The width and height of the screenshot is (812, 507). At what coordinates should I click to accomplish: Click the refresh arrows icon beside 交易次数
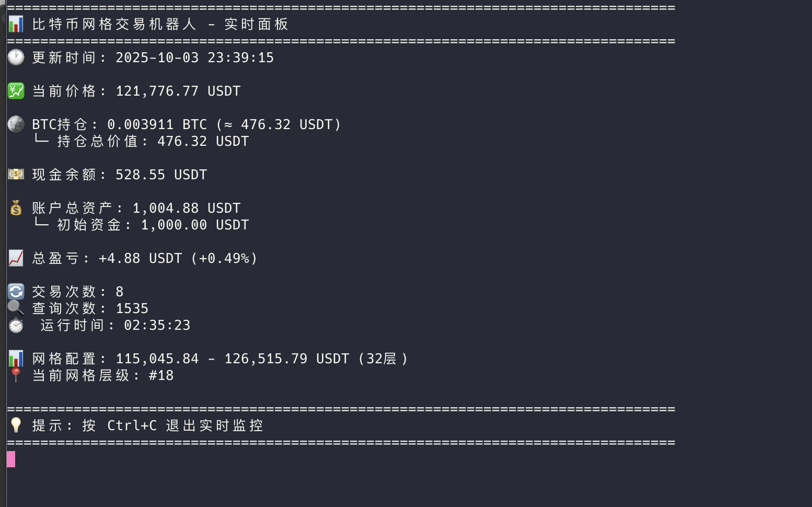(16, 292)
